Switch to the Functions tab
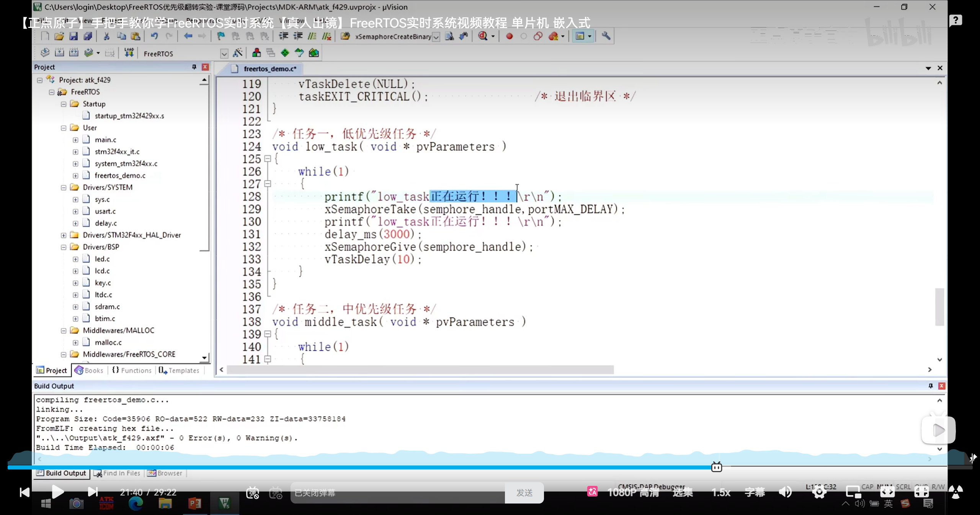This screenshot has width=980, height=515. click(132, 370)
